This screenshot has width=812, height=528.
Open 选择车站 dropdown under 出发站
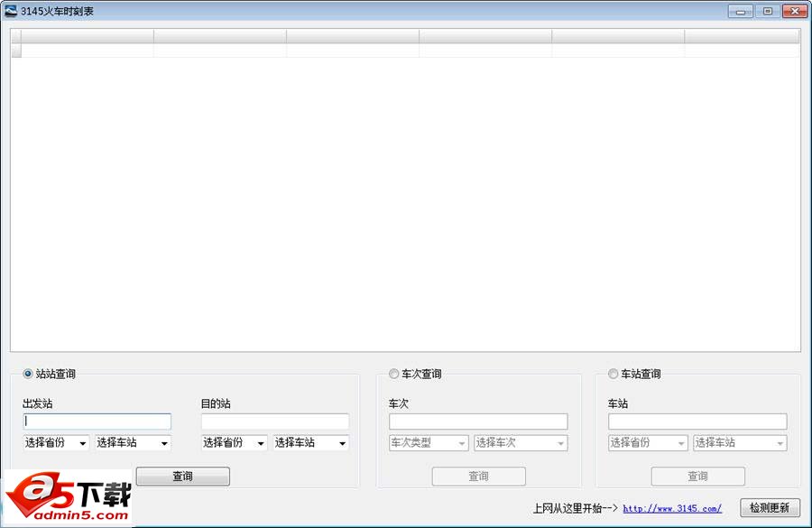[x=134, y=443]
